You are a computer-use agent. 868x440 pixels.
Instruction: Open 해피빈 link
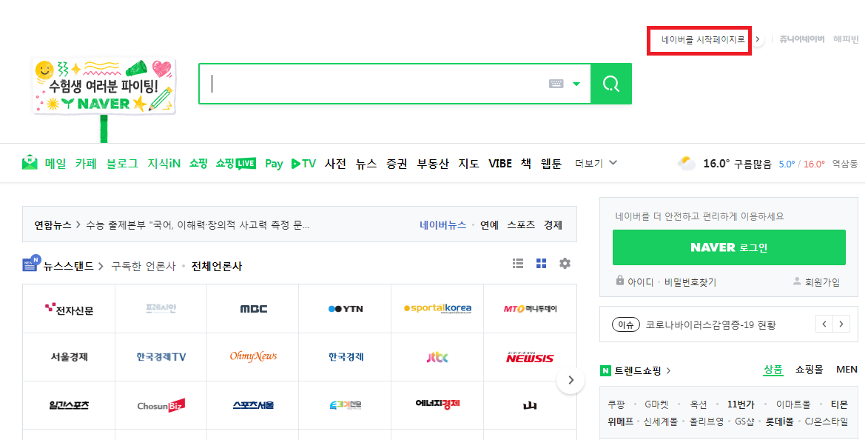coord(845,39)
